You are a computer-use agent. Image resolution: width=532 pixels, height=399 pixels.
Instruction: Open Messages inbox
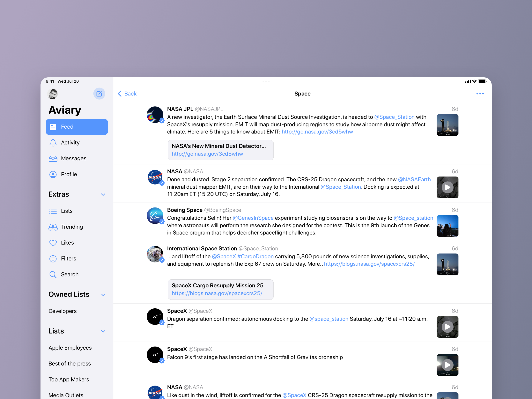[77, 159]
